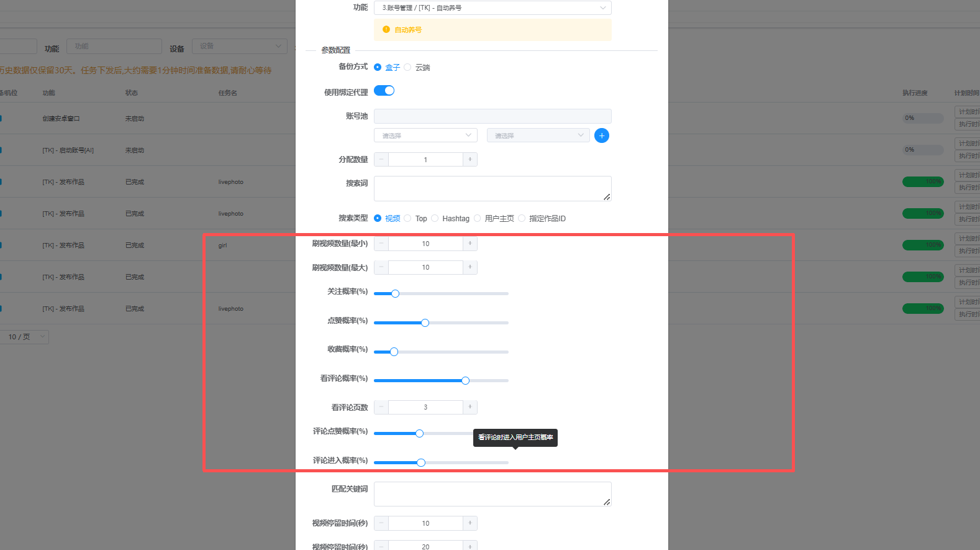Increase 刷视频数量(最小) with plus button
This screenshot has width=980, height=550.
[x=470, y=244]
